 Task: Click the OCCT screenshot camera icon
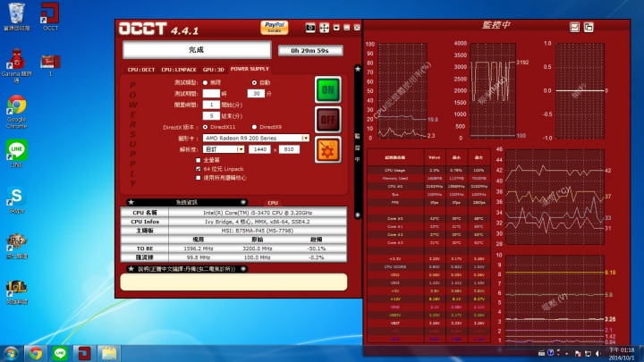pyautogui.click(x=310, y=28)
